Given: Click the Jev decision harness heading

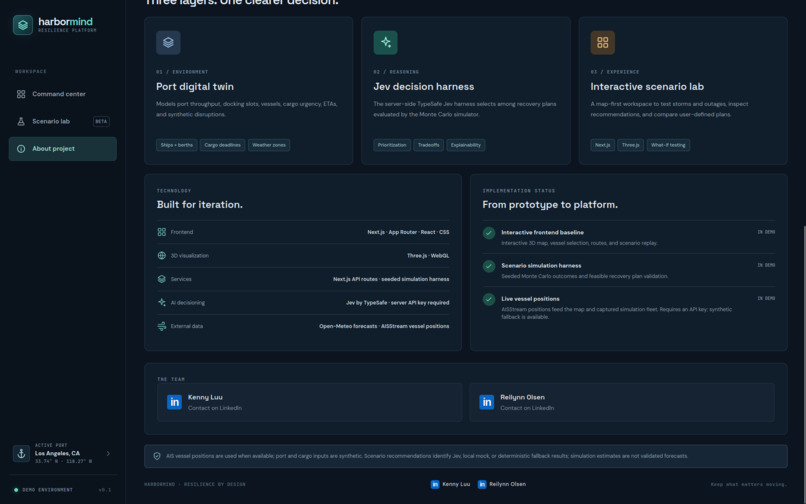Looking at the screenshot, I should click(424, 86).
